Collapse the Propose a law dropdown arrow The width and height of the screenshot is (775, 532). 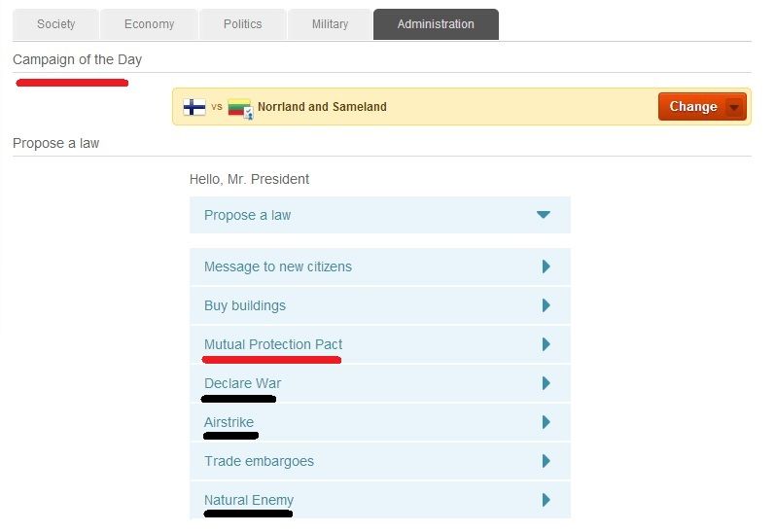(x=544, y=215)
